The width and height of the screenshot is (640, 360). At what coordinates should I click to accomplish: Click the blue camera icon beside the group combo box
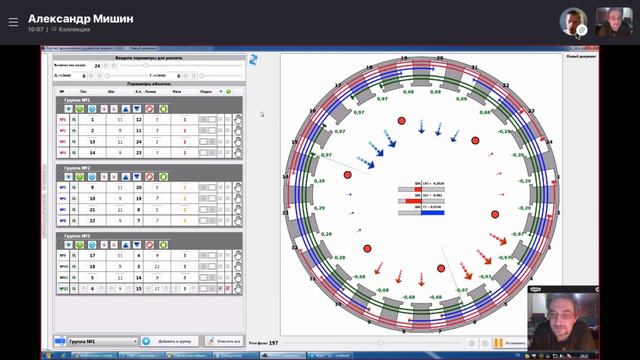[60, 341]
